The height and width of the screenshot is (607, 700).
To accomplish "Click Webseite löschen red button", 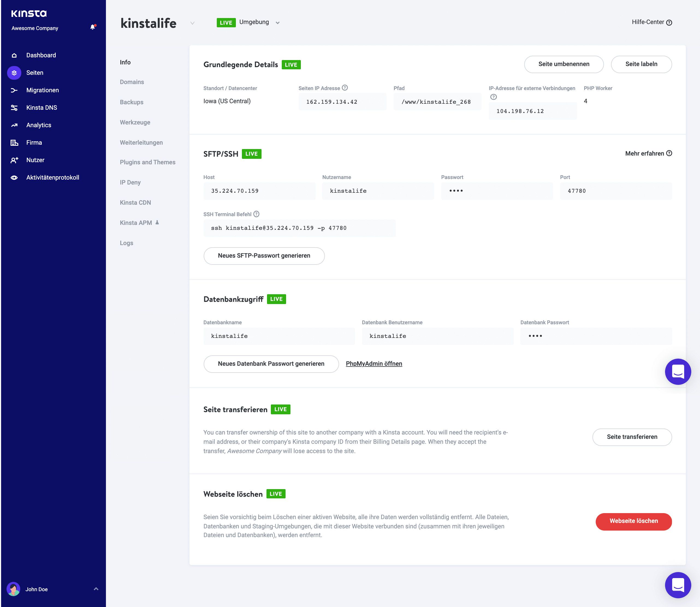I will 633,521.
